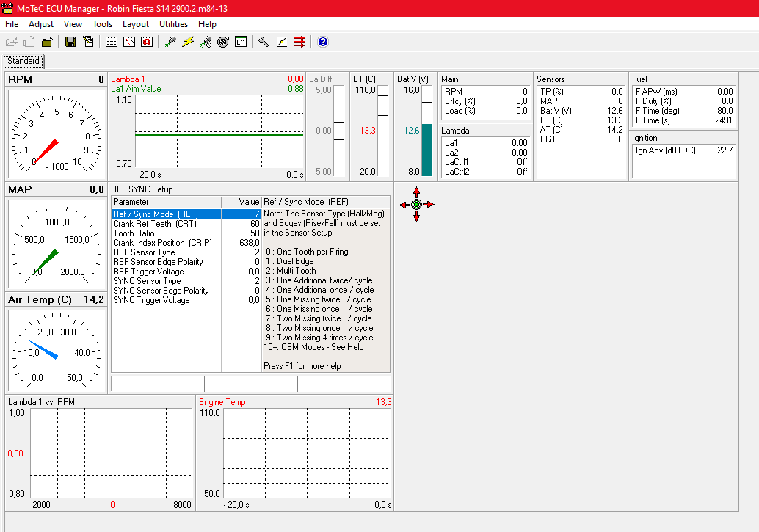Click the La Diff vertical bar graph
This screenshot has width=759, height=532.
click(x=339, y=131)
